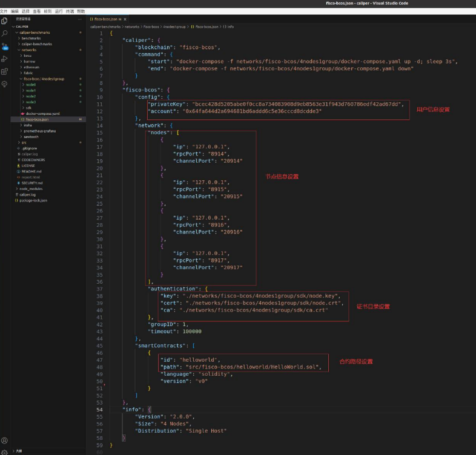Expand the node3 folder
This screenshot has height=455, width=476.
point(23,102)
